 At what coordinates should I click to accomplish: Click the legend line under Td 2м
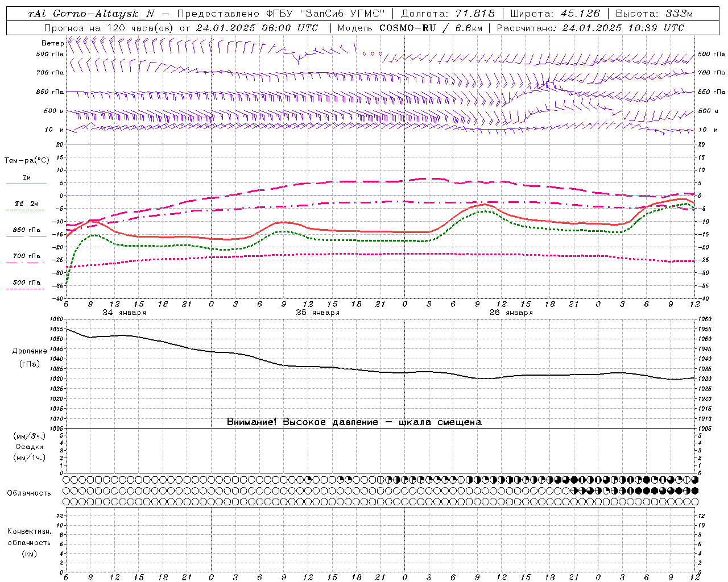click(26, 210)
